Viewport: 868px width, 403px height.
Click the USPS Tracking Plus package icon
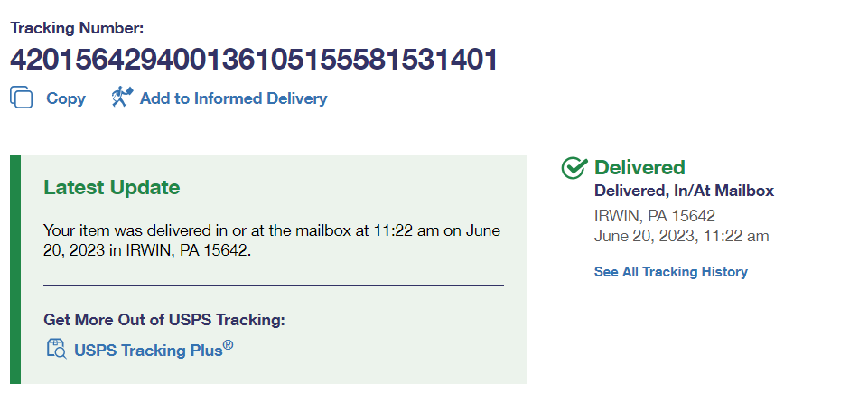[56, 350]
